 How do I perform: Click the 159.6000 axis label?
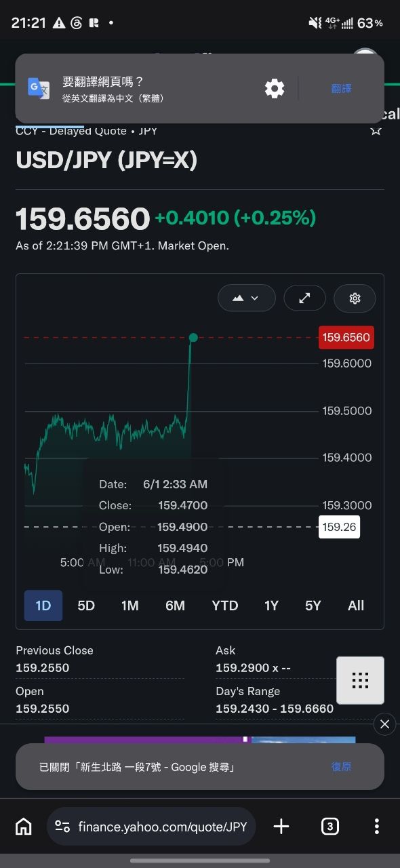click(x=347, y=363)
